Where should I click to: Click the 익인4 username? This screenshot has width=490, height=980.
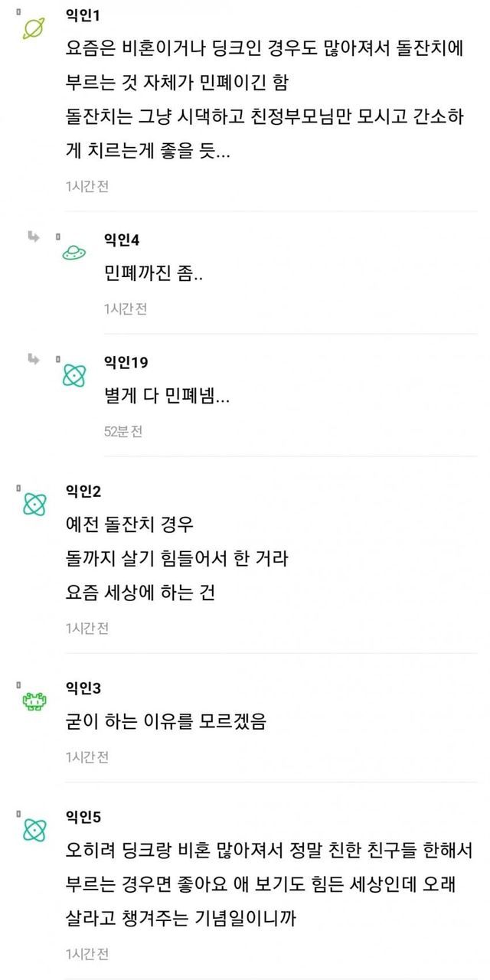click(122, 240)
